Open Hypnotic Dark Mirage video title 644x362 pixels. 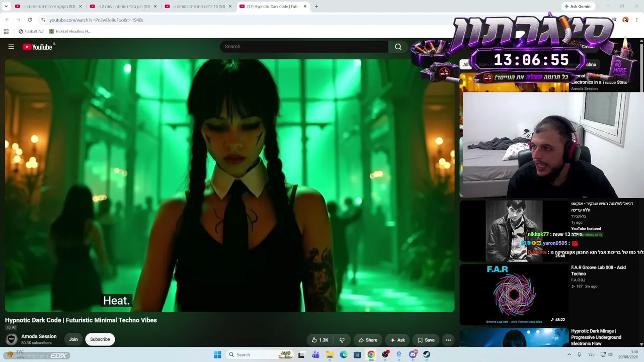596,337
